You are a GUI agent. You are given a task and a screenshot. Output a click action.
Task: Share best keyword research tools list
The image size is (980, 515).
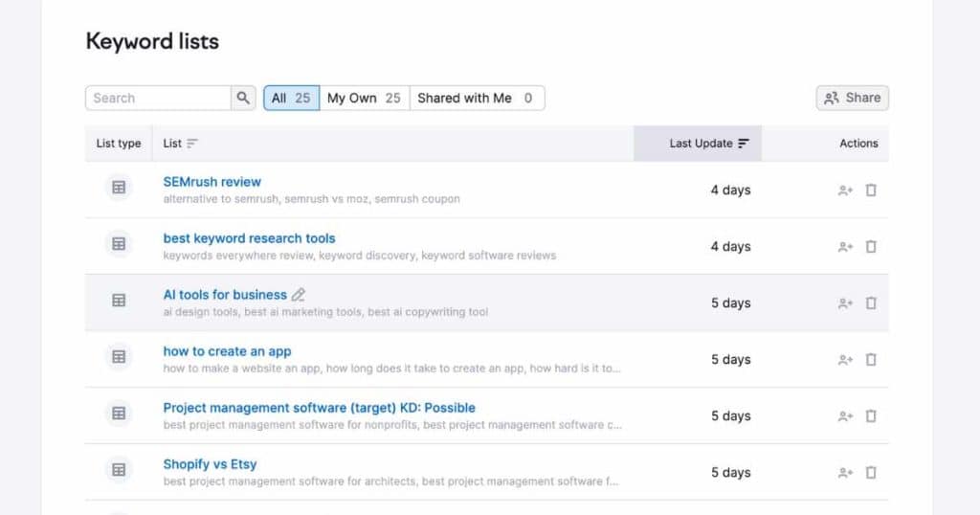(x=845, y=247)
